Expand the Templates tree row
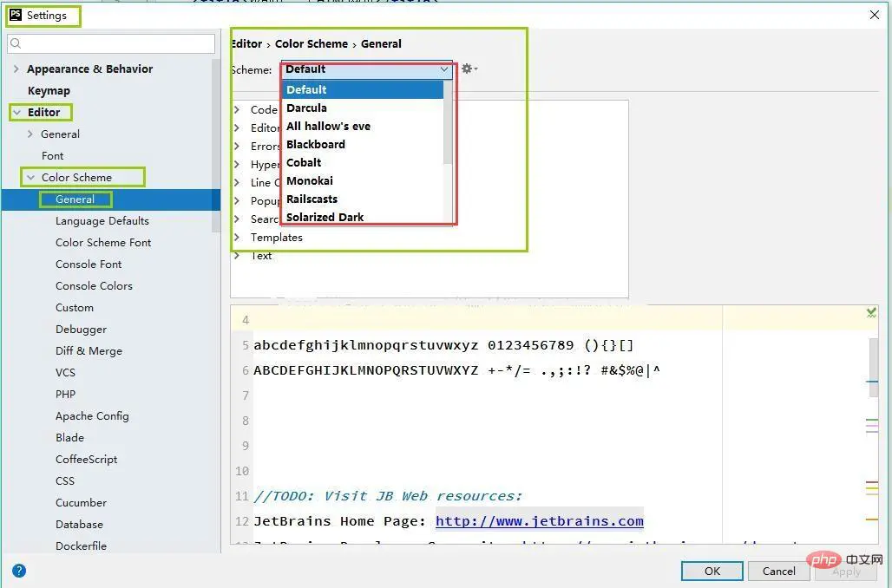 coord(238,238)
